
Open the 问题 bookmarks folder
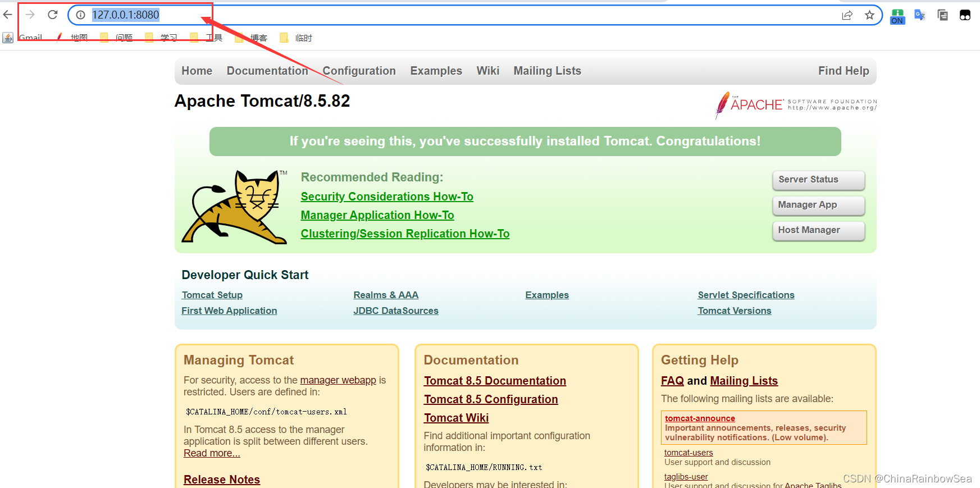click(116, 38)
